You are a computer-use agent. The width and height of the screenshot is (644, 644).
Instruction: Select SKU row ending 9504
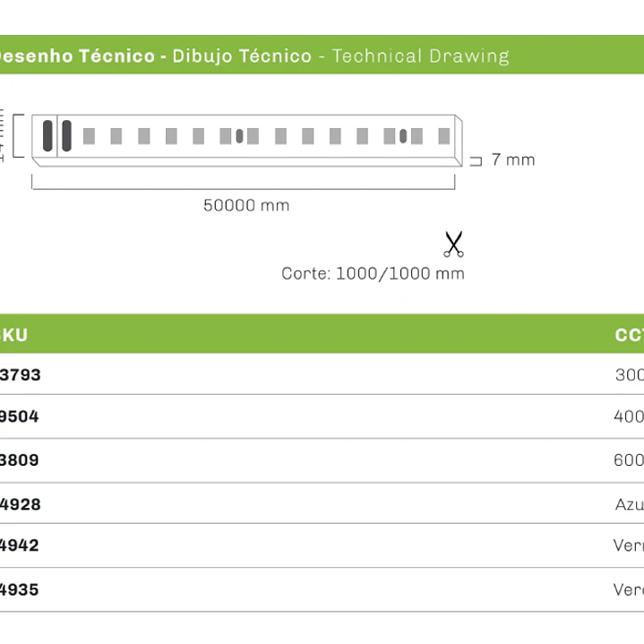[x=322, y=416]
